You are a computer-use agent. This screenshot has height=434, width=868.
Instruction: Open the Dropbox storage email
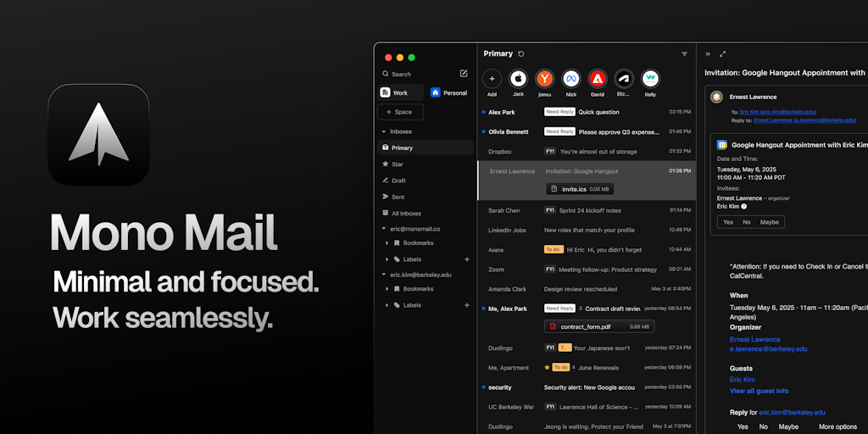tap(587, 152)
